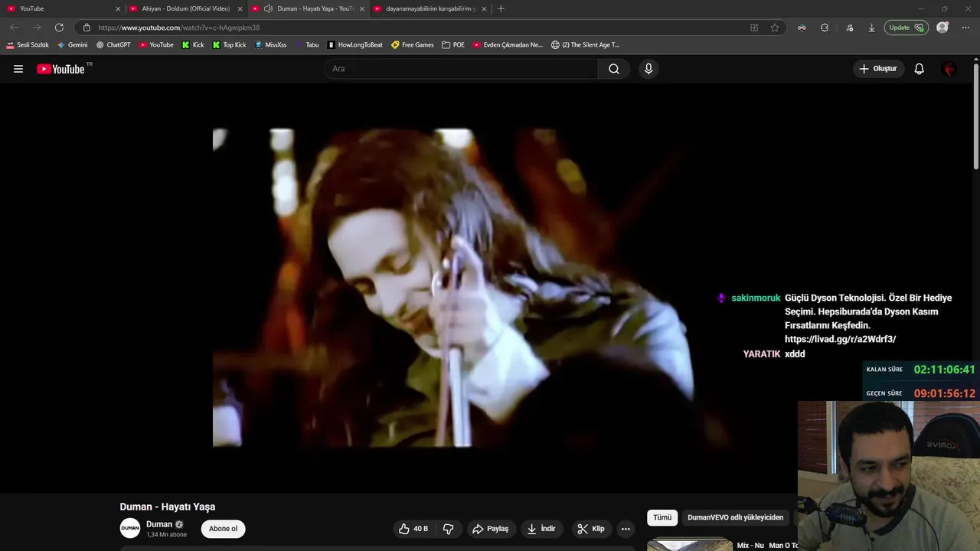This screenshot has height=551, width=980.
Task: Open Free Games bookmark
Action: 412,45
